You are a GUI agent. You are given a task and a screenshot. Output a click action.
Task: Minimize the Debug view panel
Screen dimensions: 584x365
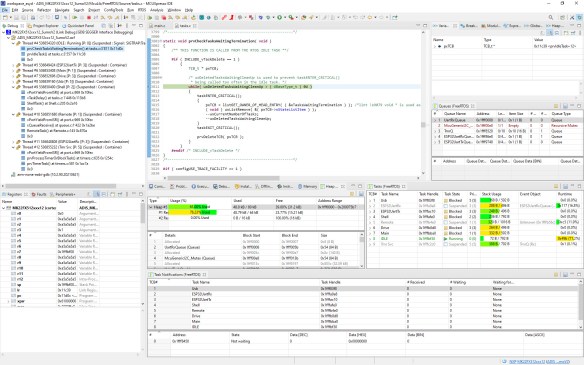pos(134,26)
